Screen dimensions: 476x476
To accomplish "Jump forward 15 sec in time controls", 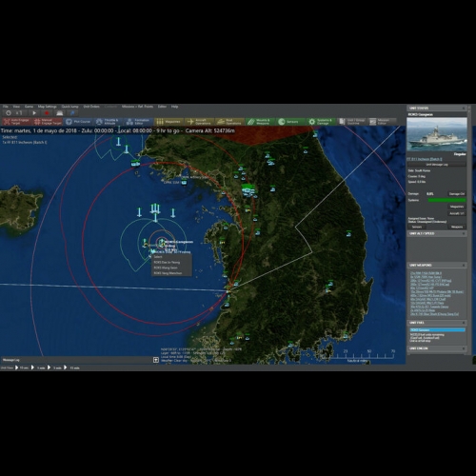I will pyautogui.click(x=22, y=367).
